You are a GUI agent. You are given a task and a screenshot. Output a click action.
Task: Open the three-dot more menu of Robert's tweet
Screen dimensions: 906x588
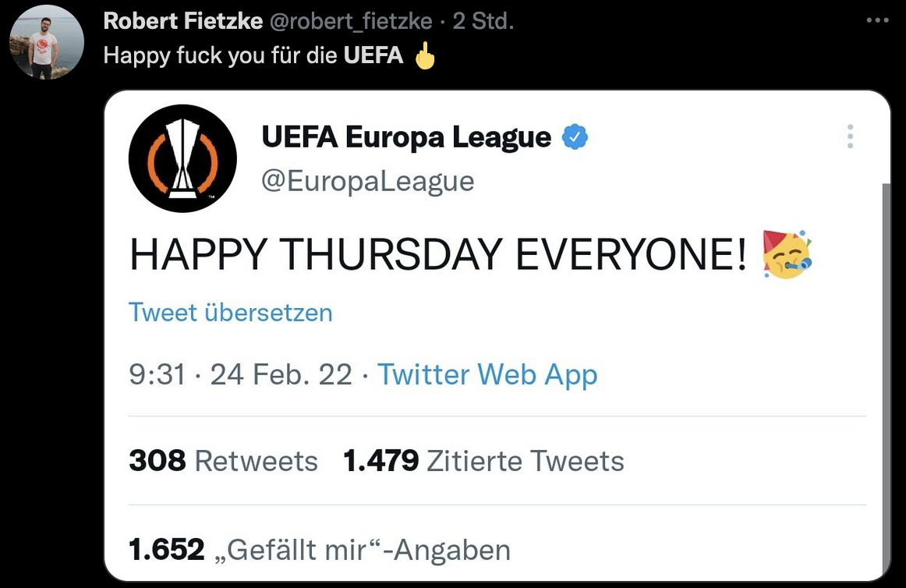[877, 21]
